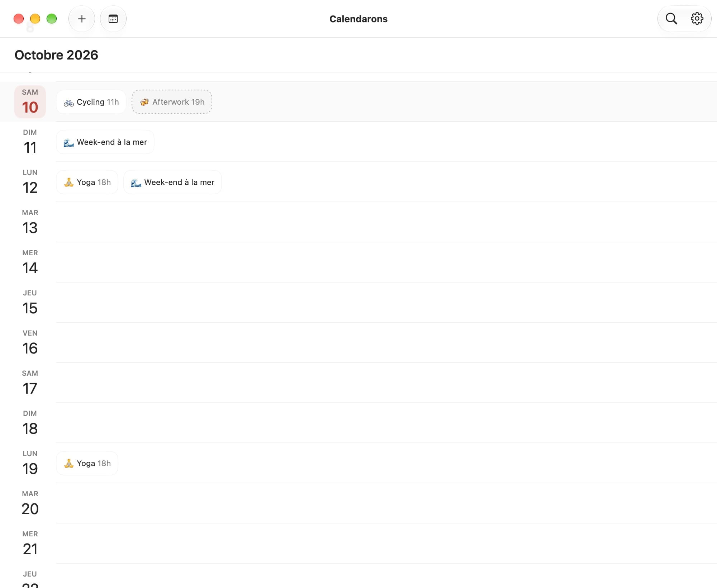Select day VEN 16
Viewport: 717px width, 588px height.
(x=30, y=343)
